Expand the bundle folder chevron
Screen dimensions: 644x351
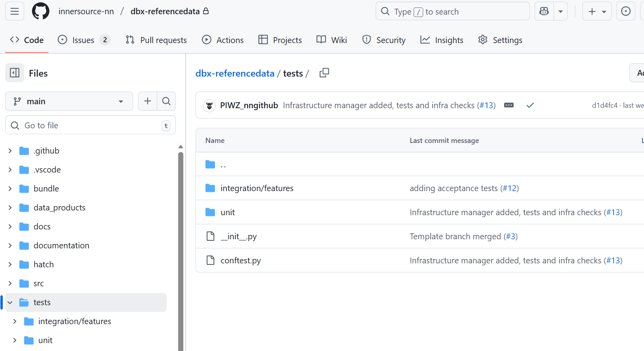click(10, 189)
